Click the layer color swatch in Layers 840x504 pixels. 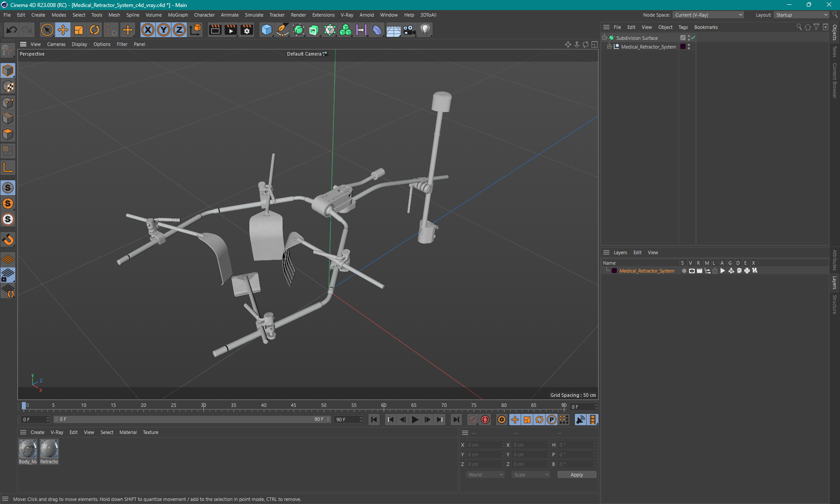[x=614, y=271]
